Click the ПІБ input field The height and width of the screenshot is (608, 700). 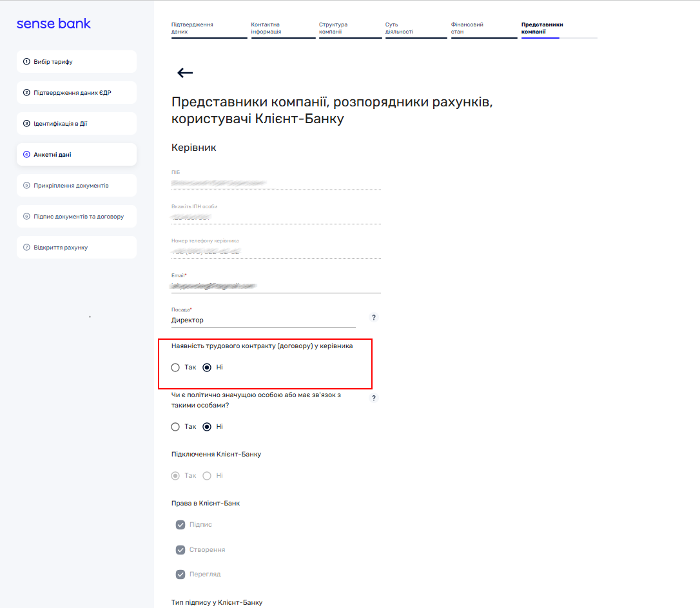click(276, 183)
